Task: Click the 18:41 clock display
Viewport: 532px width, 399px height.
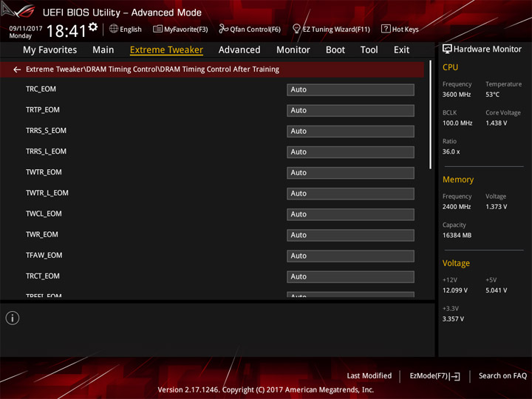Action: [66, 31]
